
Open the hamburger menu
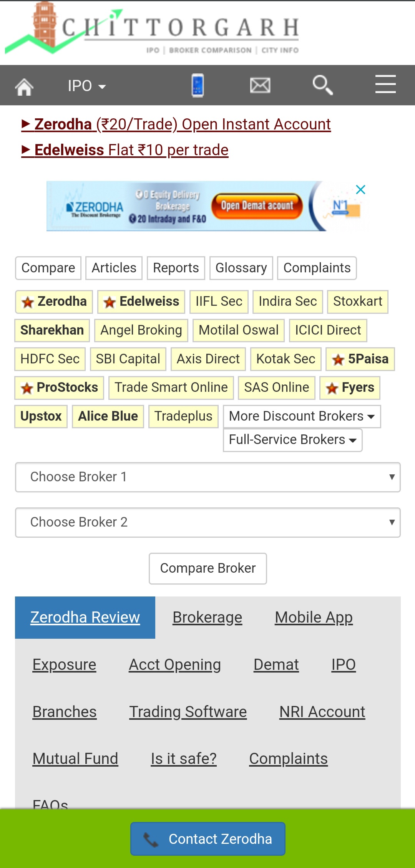coord(385,84)
